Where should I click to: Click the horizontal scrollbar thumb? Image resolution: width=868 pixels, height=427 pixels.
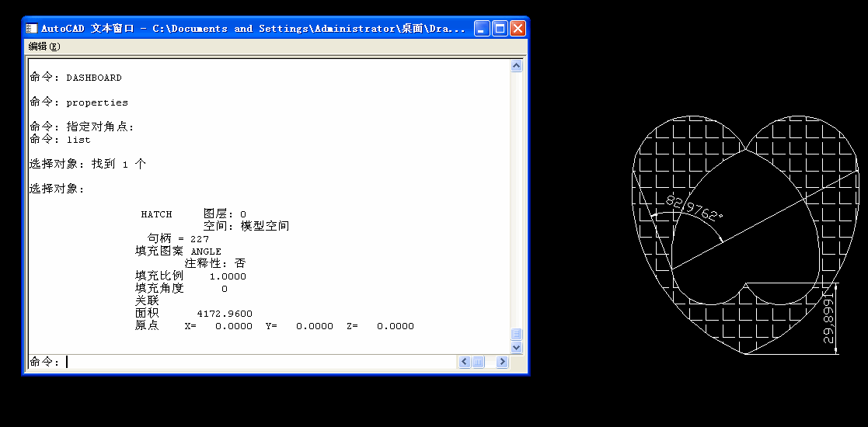coord(478,362)
